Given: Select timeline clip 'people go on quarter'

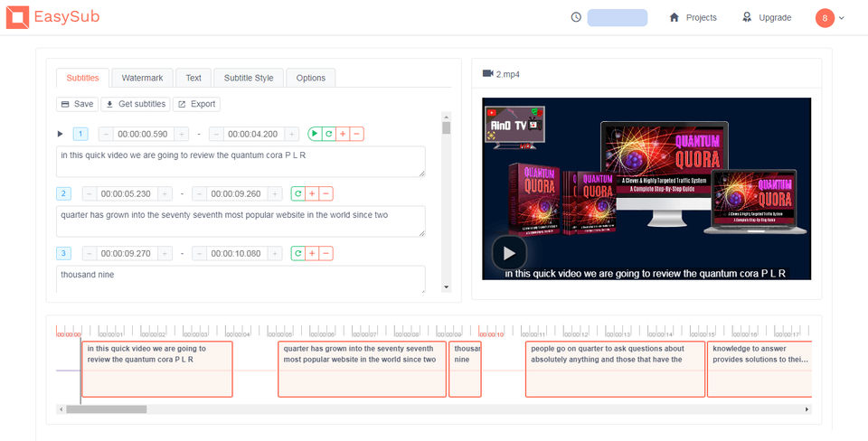Looking at the screenshot, I should pyautogui.click(x=615, y=369).
